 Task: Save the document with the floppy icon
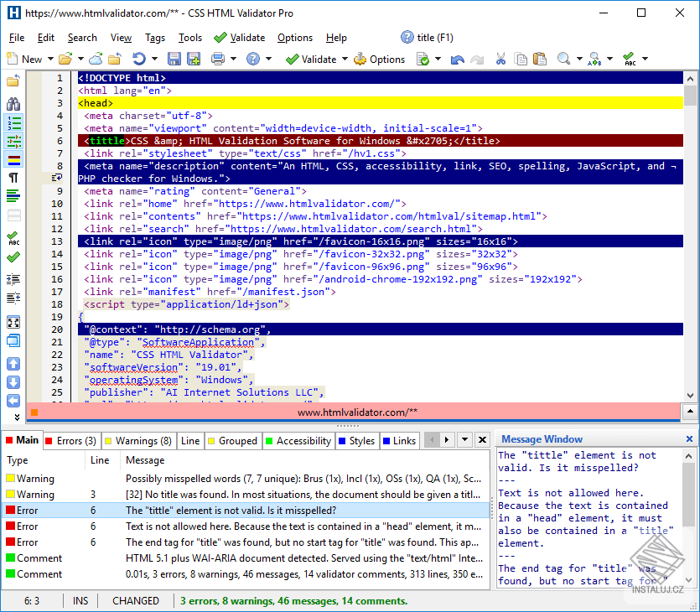(174, 59)
